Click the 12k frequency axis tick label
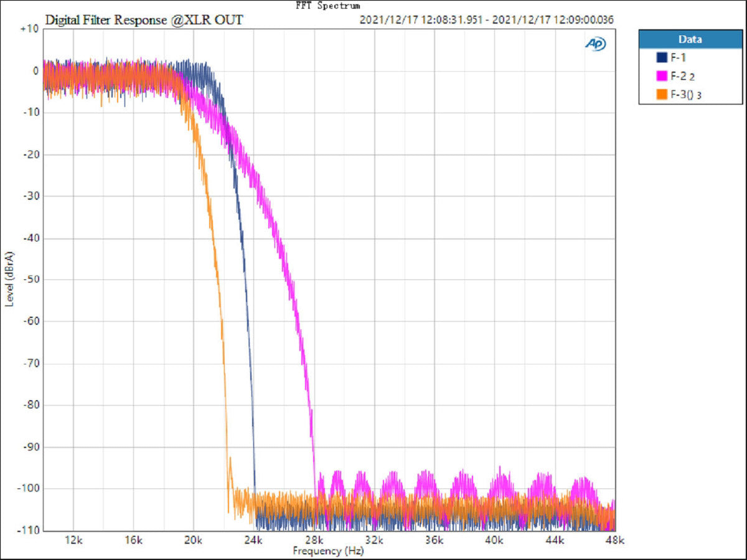The height and width of the screenshot is (560, 747). pos(73,540)
